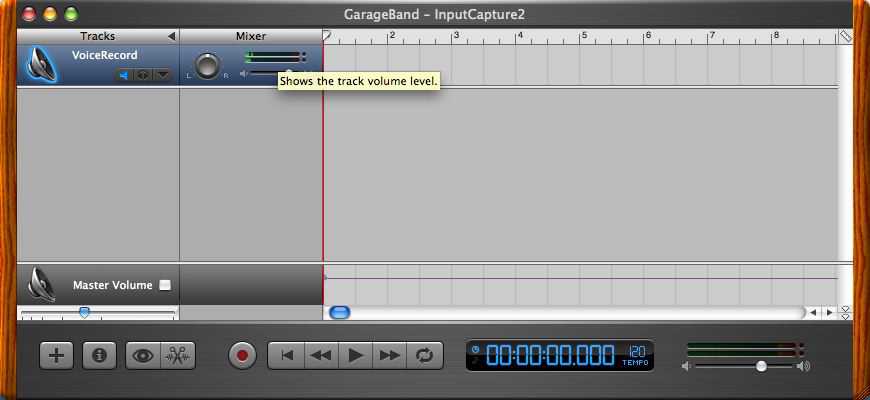Solo the VoiceRecord track
The width and height of the screenshot is (870, 400).
143,74
